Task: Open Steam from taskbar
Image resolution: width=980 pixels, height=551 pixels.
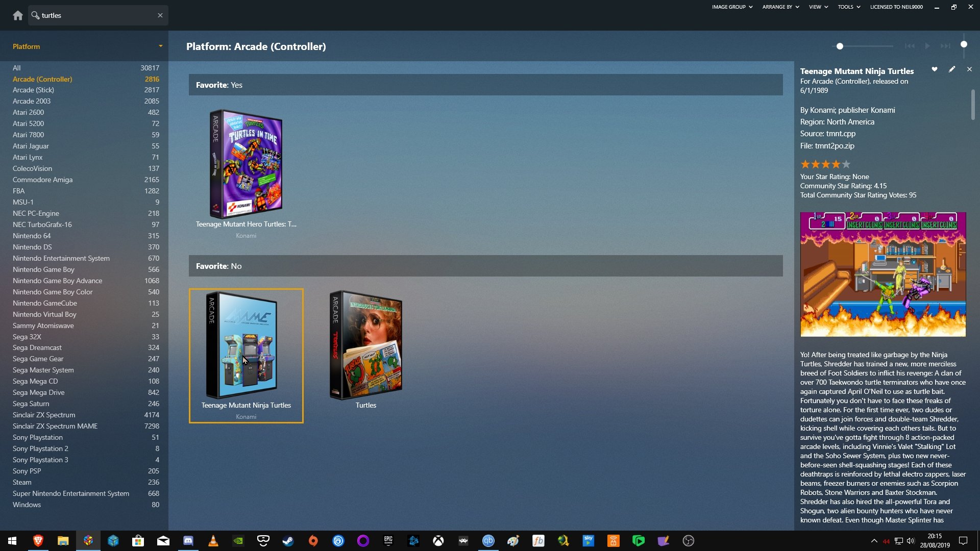Action: (x=288, y=541)
